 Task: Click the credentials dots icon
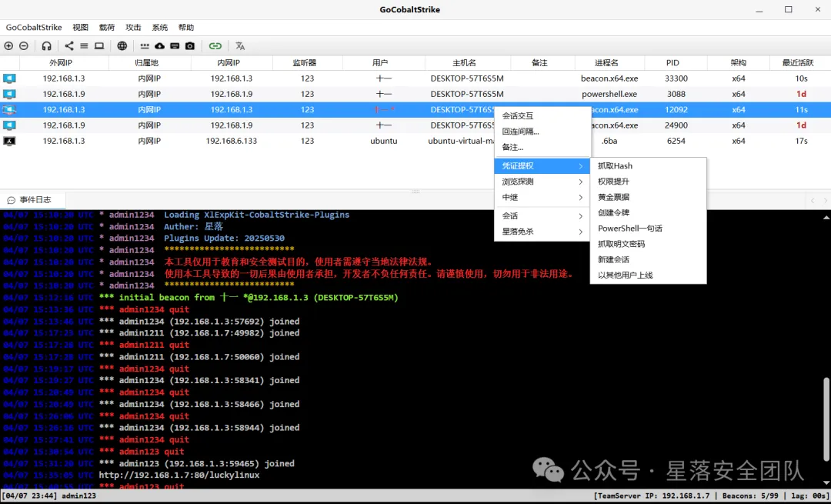pyautogui.click(x=145, y=46)
